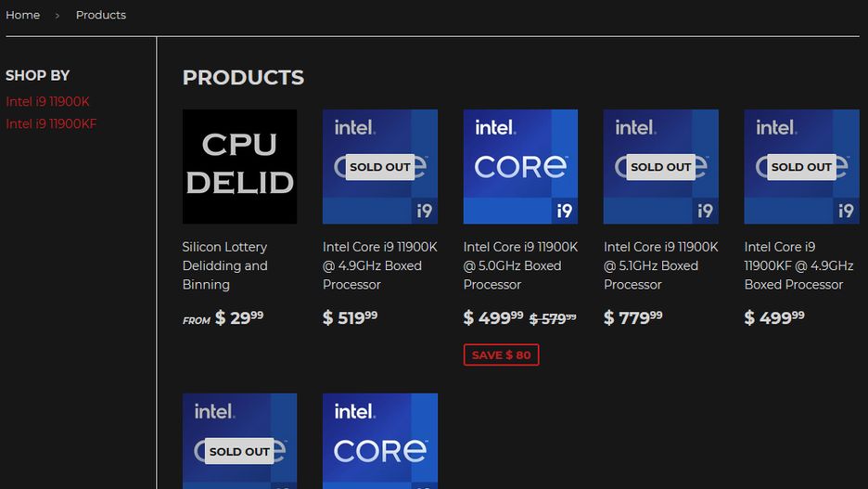The image size is (868, 489).
Task: Open Intel Core i9 11900K @ 4.9GHz title
Action: (x=379, y=265)
